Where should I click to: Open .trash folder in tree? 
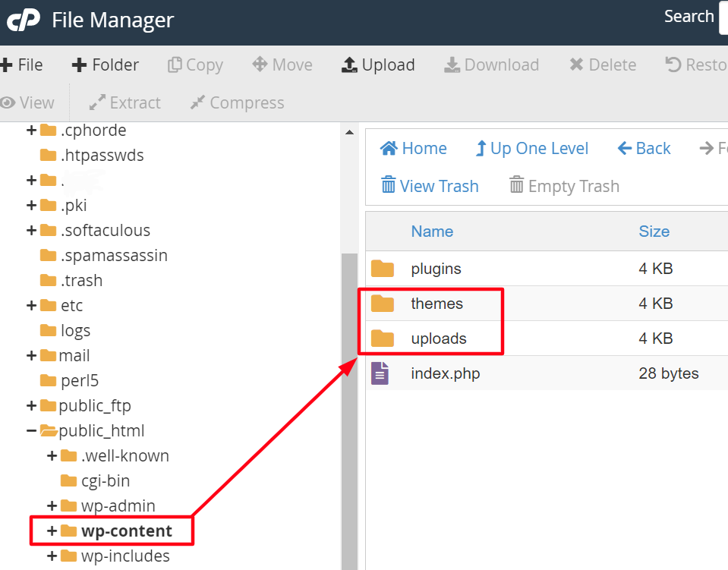81,280
